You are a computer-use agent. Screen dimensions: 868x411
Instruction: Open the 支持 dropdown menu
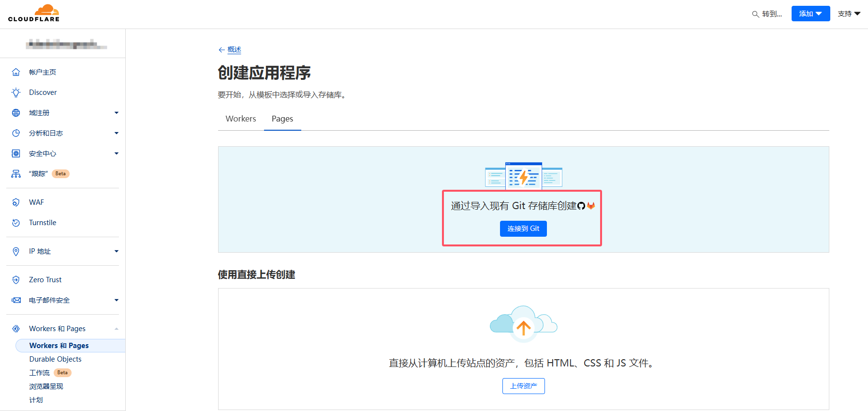[849, 14]
